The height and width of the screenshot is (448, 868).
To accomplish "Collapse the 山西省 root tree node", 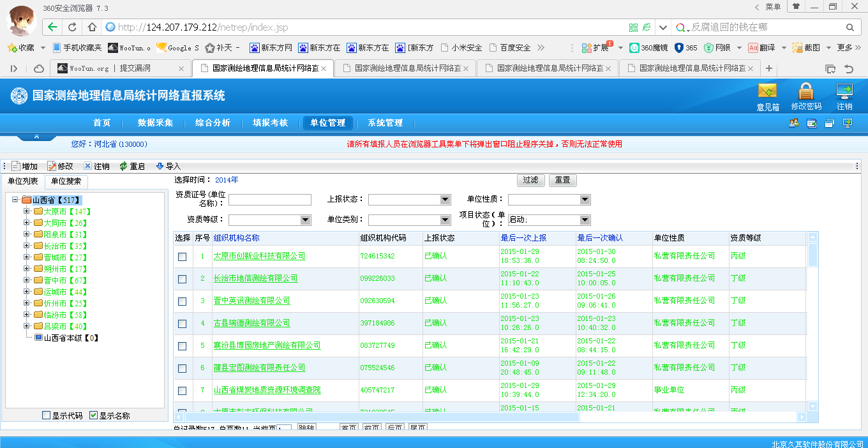I will (x=15, y=200).
